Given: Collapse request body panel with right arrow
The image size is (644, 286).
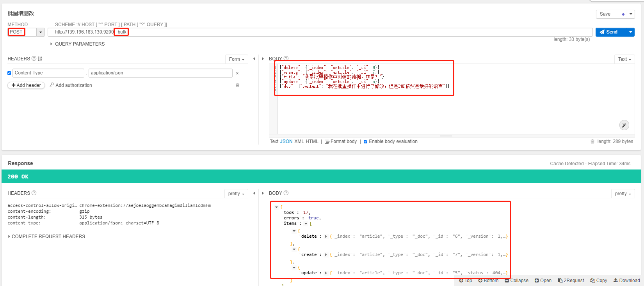Looking at the screenshot, I should tap(263, 59).
